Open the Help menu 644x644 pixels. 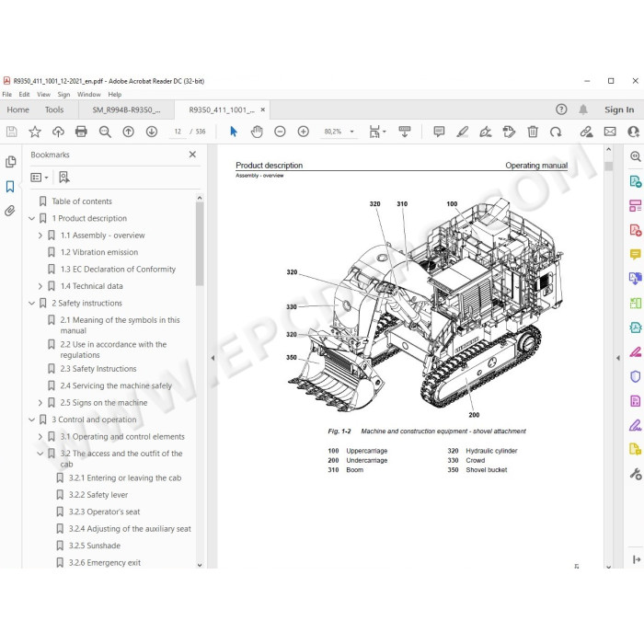click(115, 94)
